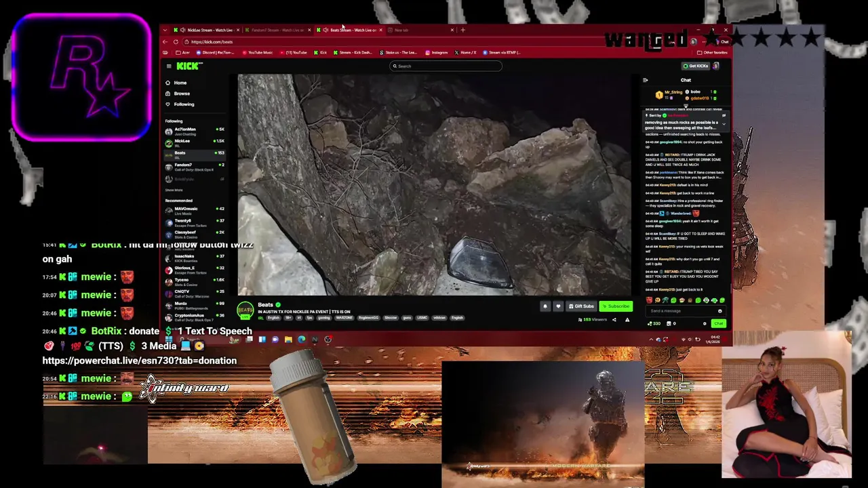Click the Gift Subs button
Viewport: 868px width, 488px height.
point(581,306)
